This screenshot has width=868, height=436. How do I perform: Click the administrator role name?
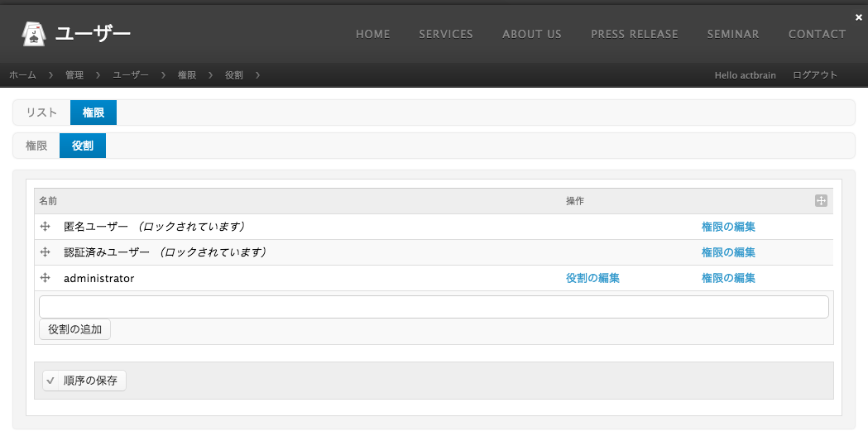(x=99, y=278)
